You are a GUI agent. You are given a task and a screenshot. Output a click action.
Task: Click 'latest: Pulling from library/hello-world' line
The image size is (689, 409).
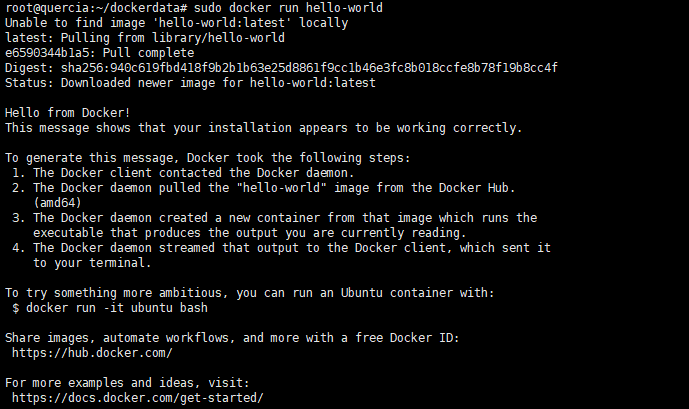point(145,38)
